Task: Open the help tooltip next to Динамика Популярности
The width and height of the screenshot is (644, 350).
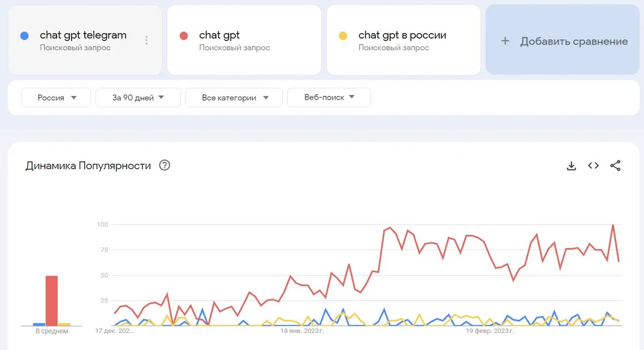Action: coord(164,165)
